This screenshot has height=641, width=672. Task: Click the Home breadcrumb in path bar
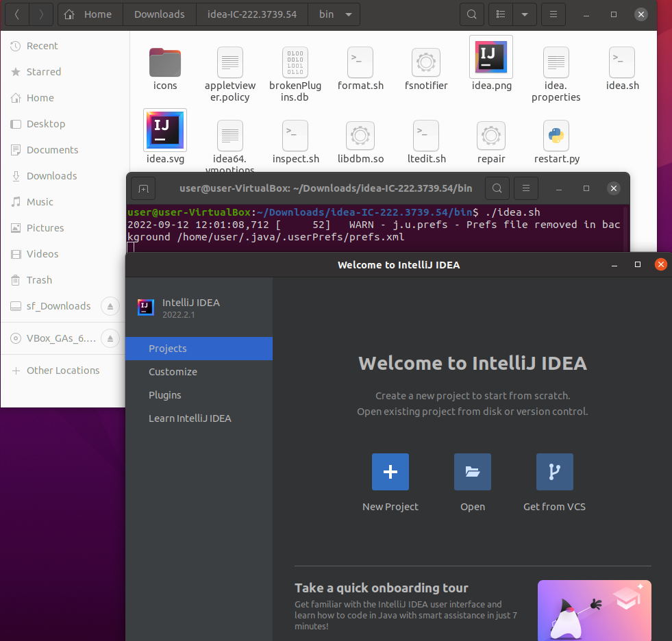(90, 14)
